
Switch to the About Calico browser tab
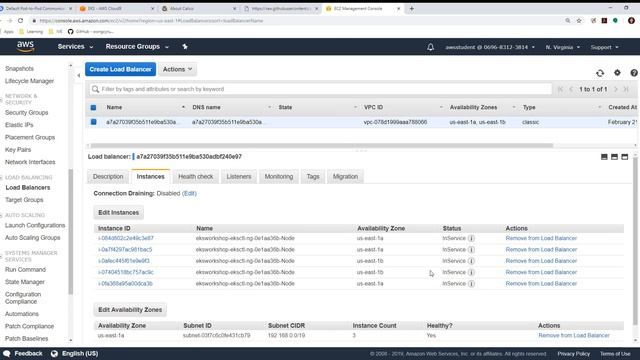(198, 9)
